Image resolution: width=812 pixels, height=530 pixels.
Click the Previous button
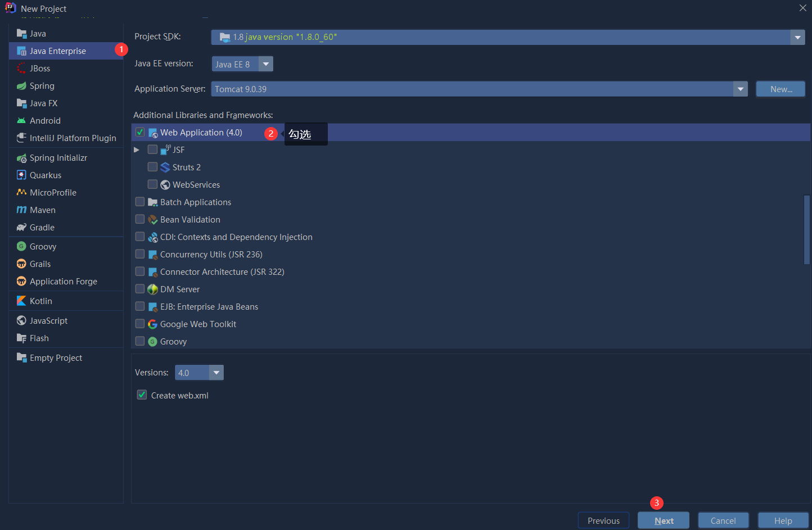[x=603, y=520]
